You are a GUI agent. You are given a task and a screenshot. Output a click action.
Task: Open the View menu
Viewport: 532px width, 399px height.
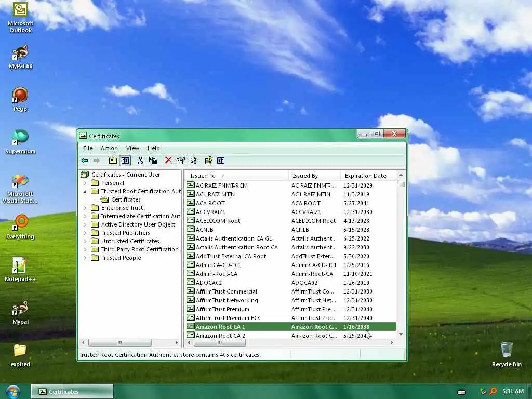pos(132,148)
